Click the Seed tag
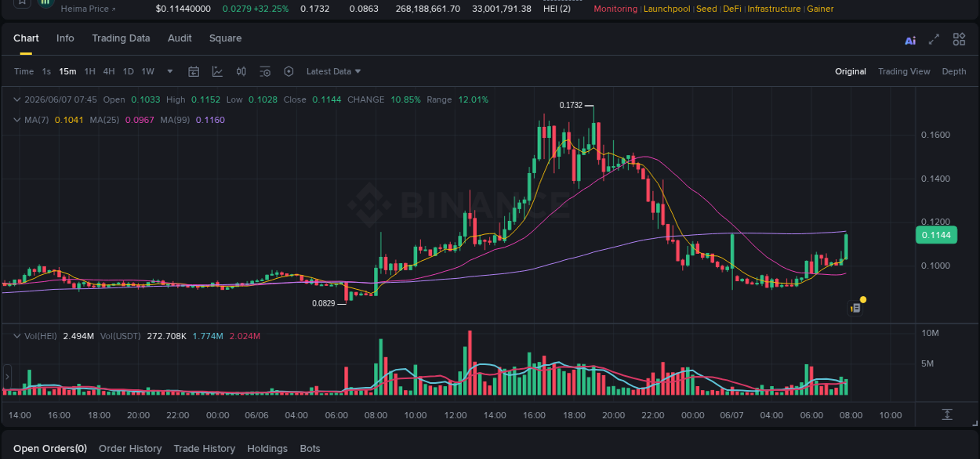The width and height of the screenshot is (980, 459). pyautogui.click(x=706, y=9)
